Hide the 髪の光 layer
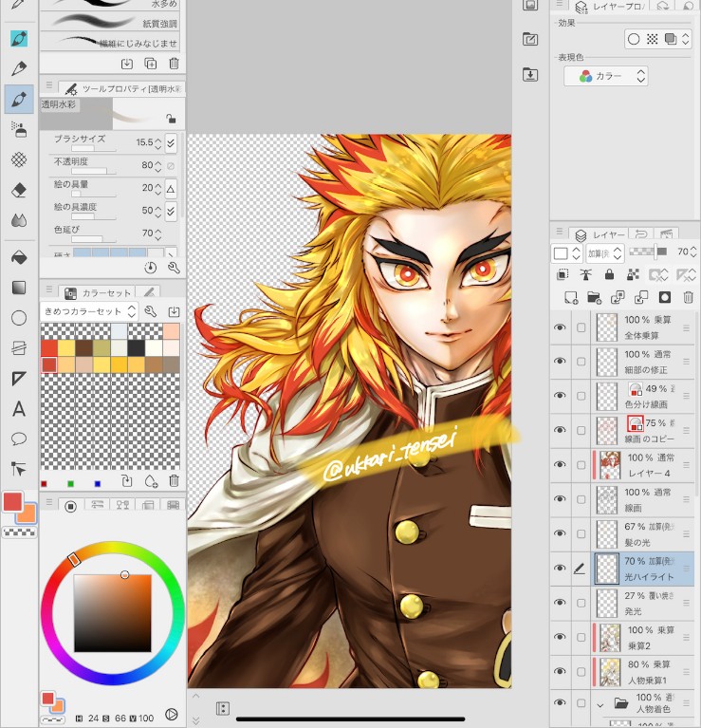This screenshot has height=728, width=701. (560, 533)
